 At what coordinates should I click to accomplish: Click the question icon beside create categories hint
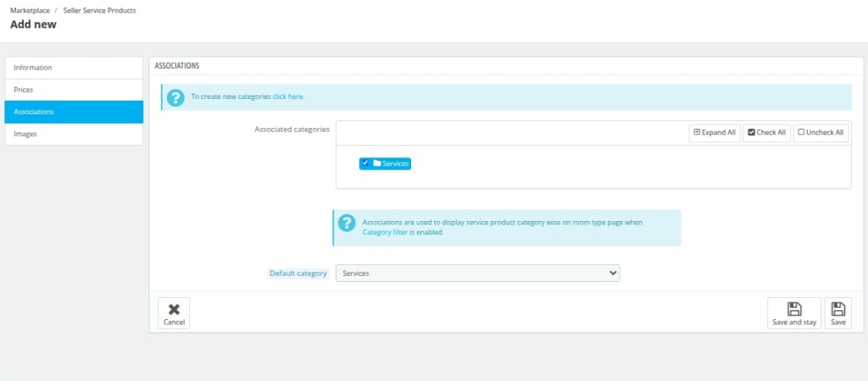click(x=175, y=97)
